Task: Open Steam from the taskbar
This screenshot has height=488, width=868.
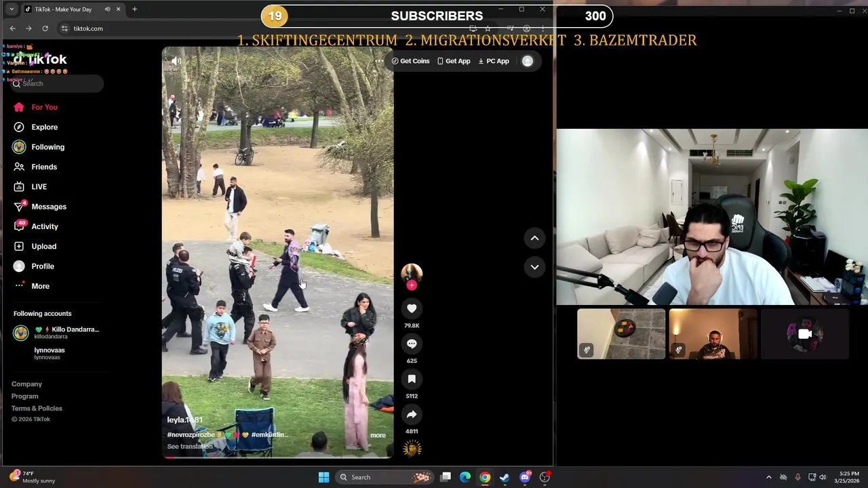Action: (505, 477)
